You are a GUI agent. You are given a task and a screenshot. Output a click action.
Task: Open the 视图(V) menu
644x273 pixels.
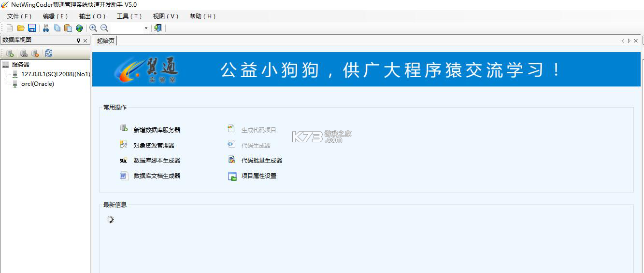[166, 16]
